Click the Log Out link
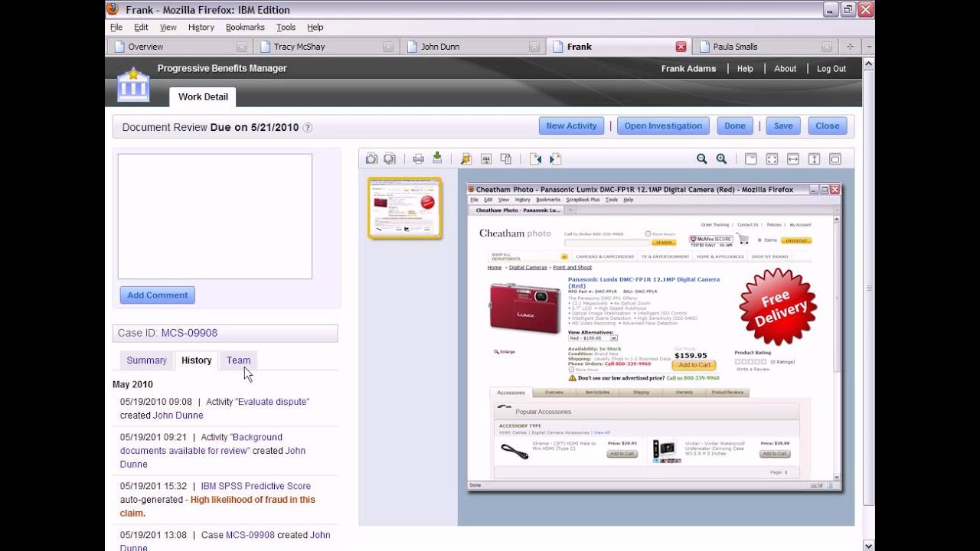The image size is (980, 551). (831, 69)
